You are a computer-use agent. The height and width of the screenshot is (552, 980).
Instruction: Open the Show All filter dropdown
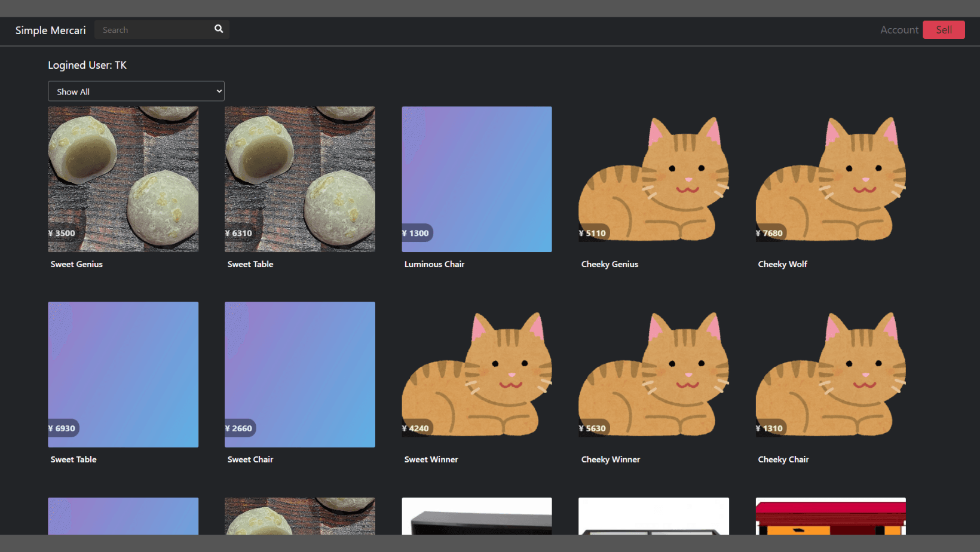point(136,91)
